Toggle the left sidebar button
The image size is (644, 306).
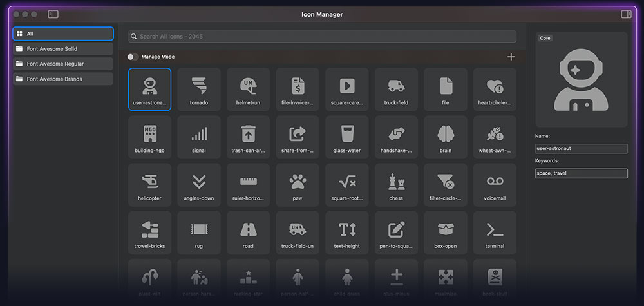53,14
